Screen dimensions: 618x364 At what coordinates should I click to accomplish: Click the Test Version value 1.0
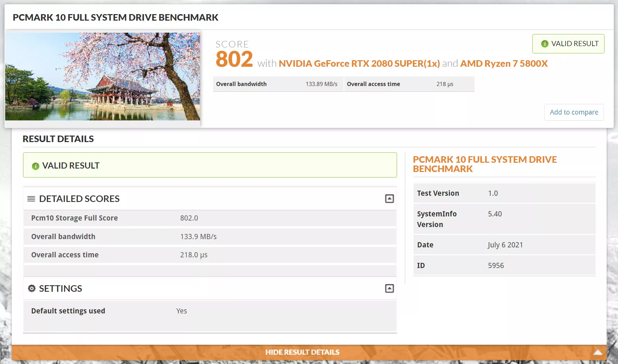click(x=493, y=193)
